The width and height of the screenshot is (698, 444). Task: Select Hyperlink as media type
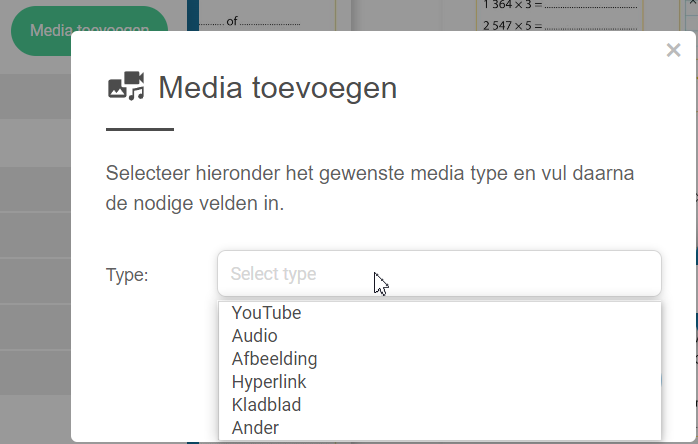(269, 382)
